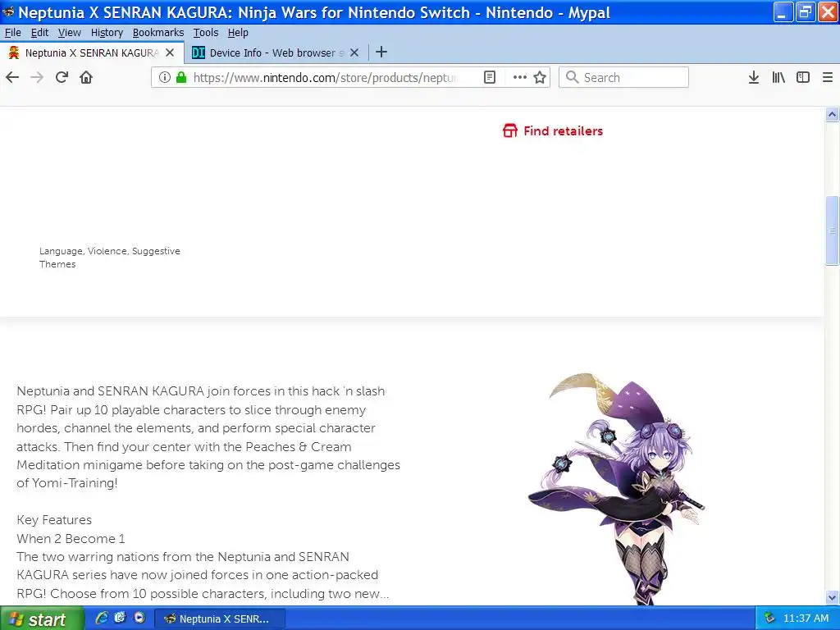Close the Device Info tab
The image size is (840, 630).
point(354,52)
